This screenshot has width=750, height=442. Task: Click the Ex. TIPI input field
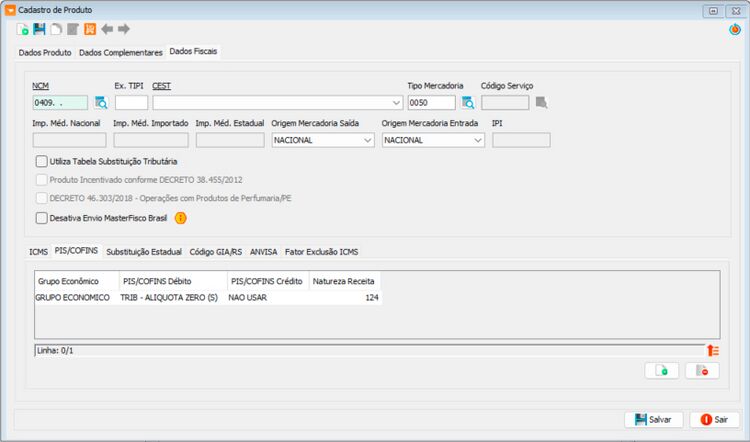click(131, 102)
